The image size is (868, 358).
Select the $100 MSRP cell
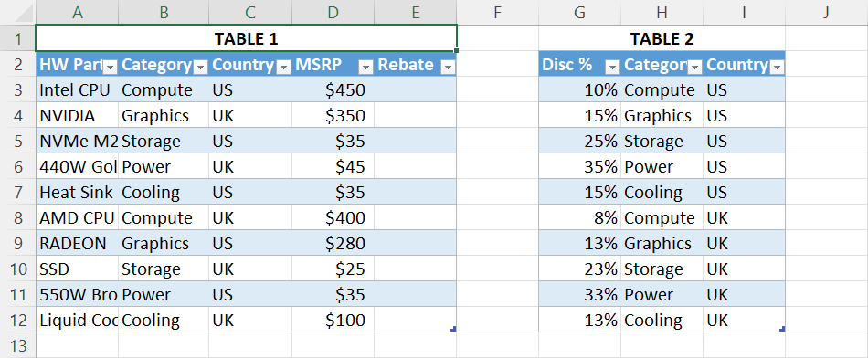pyautogui.click(x=333, y=320)
